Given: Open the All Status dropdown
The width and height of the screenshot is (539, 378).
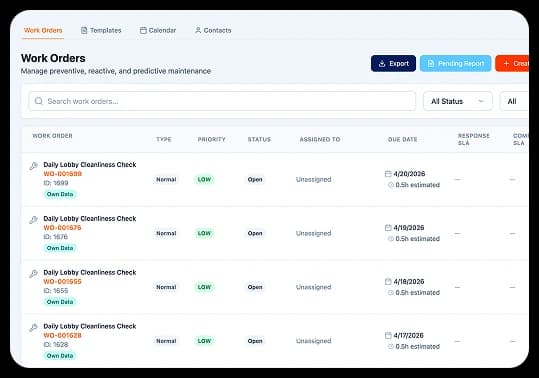Looking at the screenshot, I should (458, 101).
